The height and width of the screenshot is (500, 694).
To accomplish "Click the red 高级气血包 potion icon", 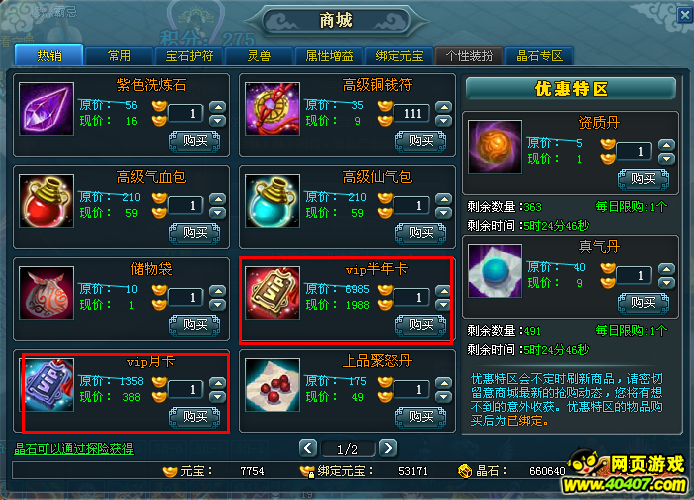I will pyautogui.click(x=46, y=201).
